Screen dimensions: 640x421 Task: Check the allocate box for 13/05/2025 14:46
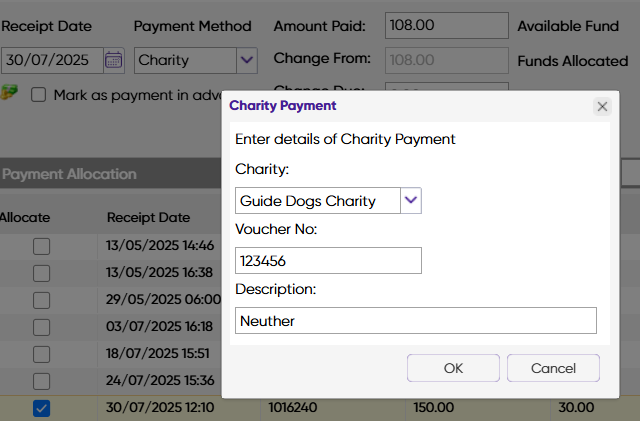pos(41,246)
